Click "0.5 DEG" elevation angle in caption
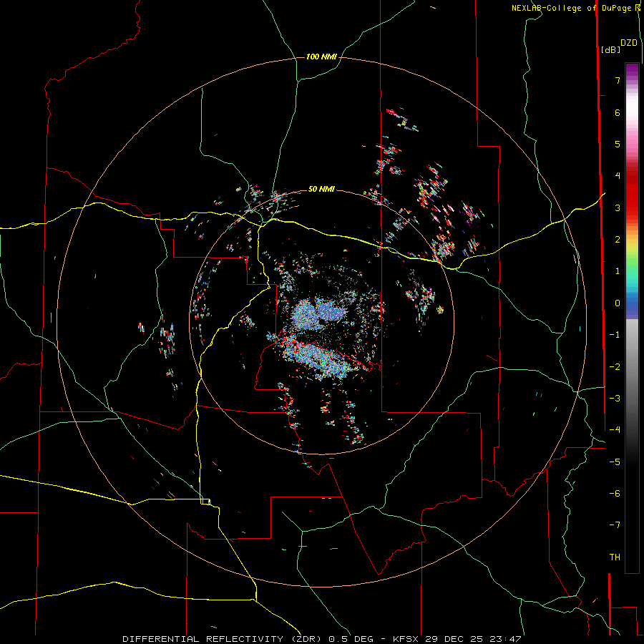The image size is (644, 644). (x=351, y=639)
